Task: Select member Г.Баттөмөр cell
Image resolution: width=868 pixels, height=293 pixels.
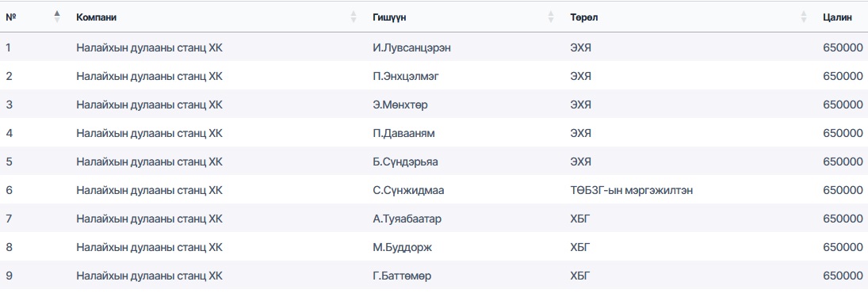Action: pos(403,276)
